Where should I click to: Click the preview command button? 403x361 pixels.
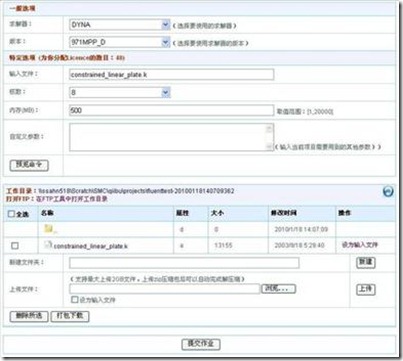point(29,165)
